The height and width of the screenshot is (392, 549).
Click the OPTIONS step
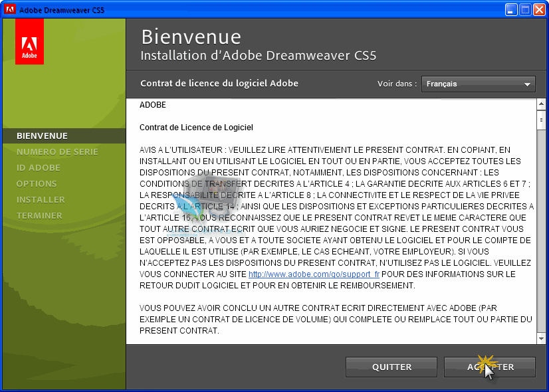coord(37,183)
